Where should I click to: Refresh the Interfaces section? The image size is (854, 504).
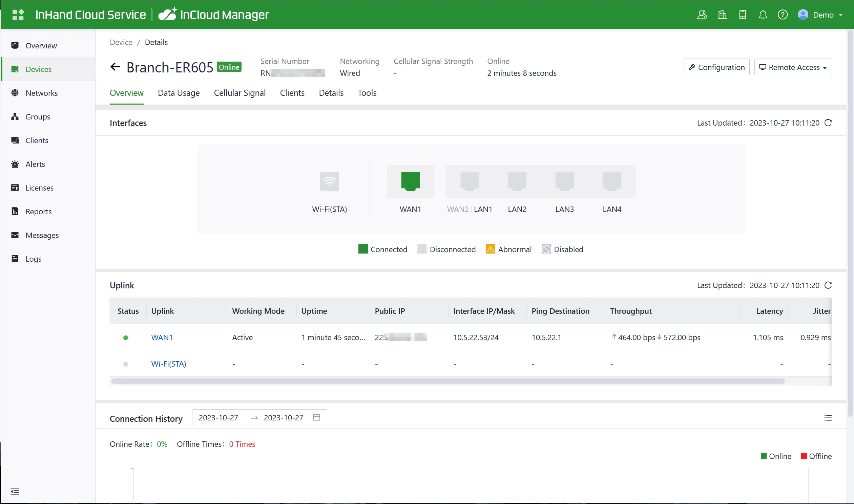click(x=828, y=123)
